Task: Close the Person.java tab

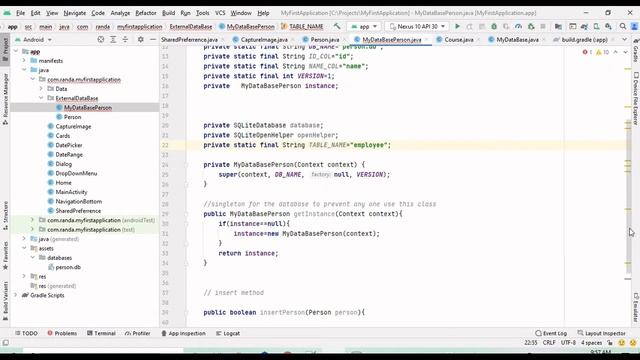Action: tap(343, 40)
